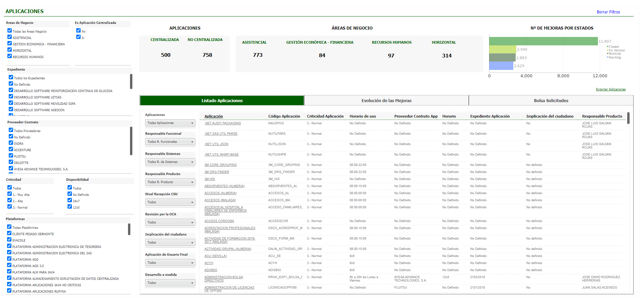Toggle the 'Todas Plataformas' checkbox
The image size is (644, 298).
pos(9,227)
